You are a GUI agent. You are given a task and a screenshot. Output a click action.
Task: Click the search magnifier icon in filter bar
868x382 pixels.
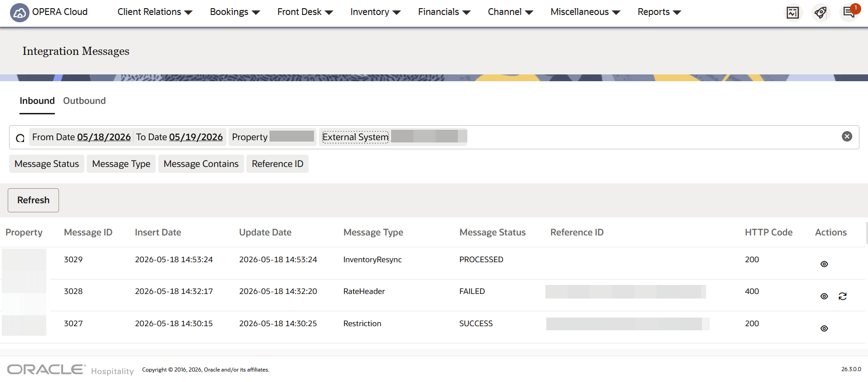[20, 138]
